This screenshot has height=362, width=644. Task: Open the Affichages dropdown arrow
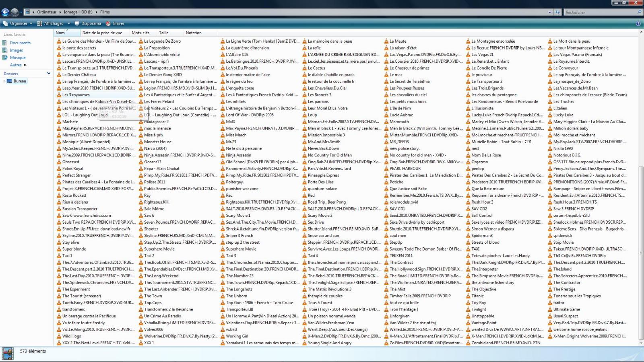click(69, 23)
